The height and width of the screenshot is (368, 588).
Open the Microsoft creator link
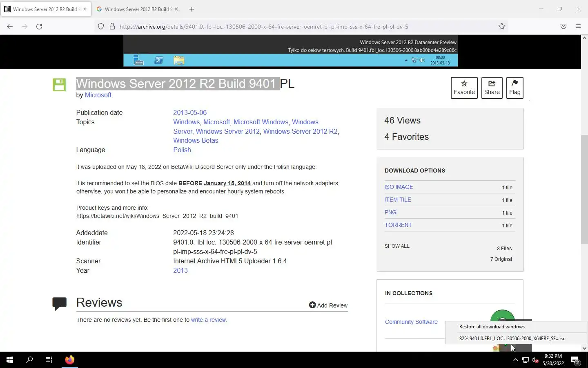click(98, 95)
